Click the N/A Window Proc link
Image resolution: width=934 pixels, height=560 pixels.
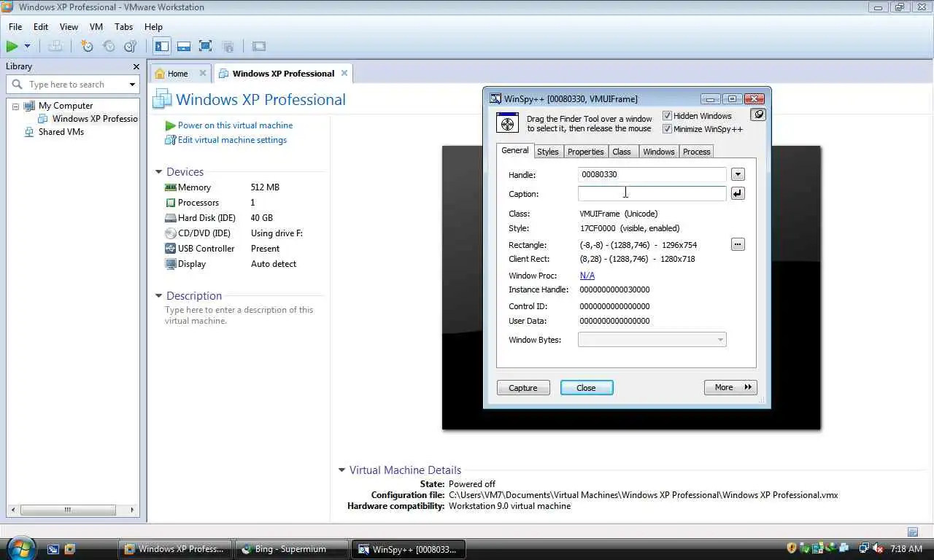[x=587, y=276]
